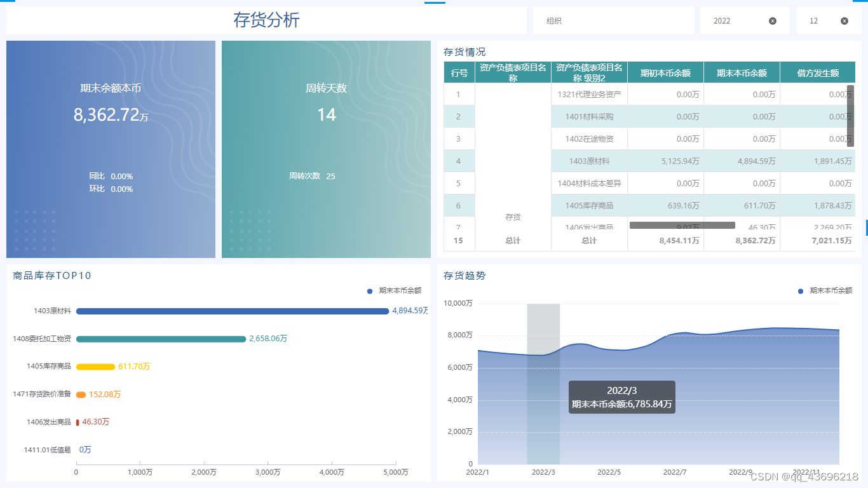The image size is (868, 488).
Task: Click the 1403原材料 table cell
Action: coord(589,161)
